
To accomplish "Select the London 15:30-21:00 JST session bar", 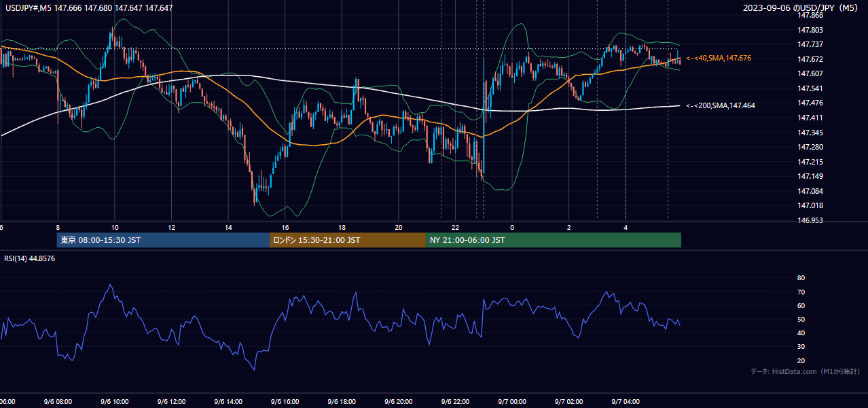I will tap(348, 240).
